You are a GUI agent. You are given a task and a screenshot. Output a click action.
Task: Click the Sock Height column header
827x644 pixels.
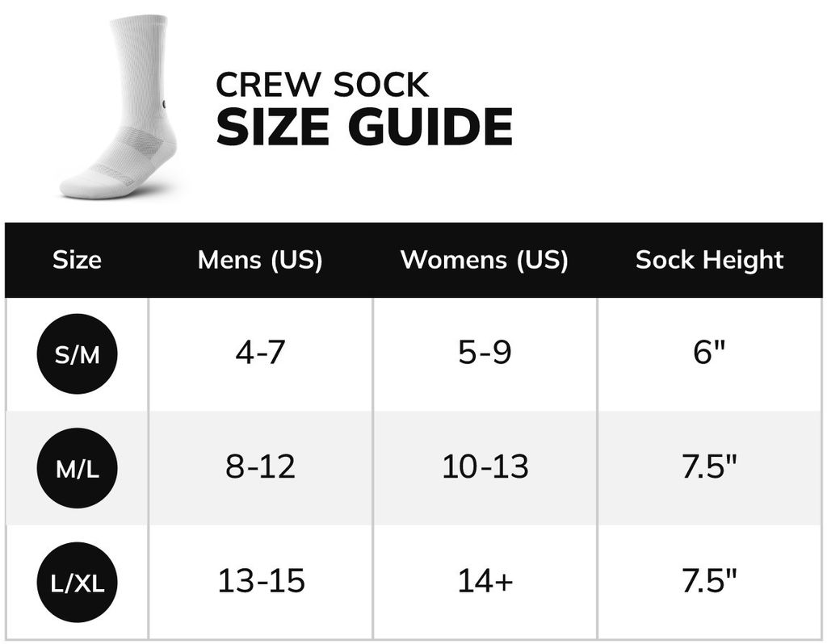[x=709, y=260]
